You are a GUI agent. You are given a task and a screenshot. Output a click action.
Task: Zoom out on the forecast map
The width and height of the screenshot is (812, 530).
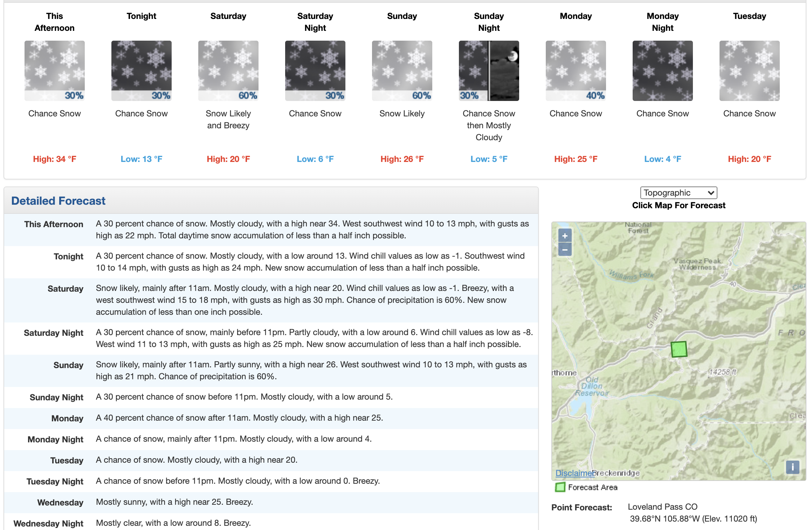click(565, 250)
